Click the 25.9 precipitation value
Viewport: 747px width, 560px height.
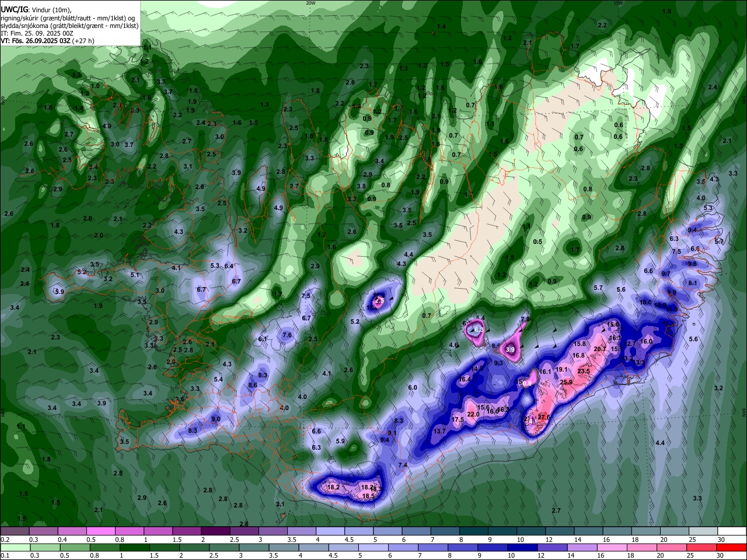[566, 383]
